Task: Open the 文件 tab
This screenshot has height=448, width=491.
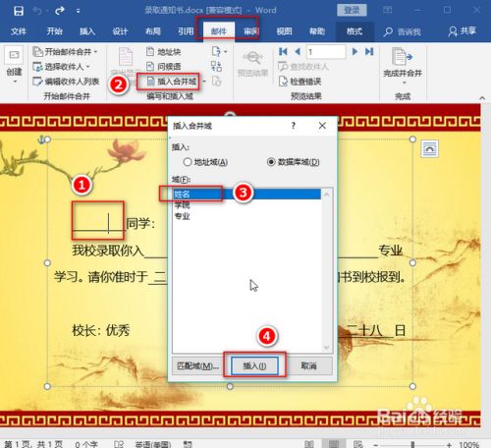Action: pos(19,31)
